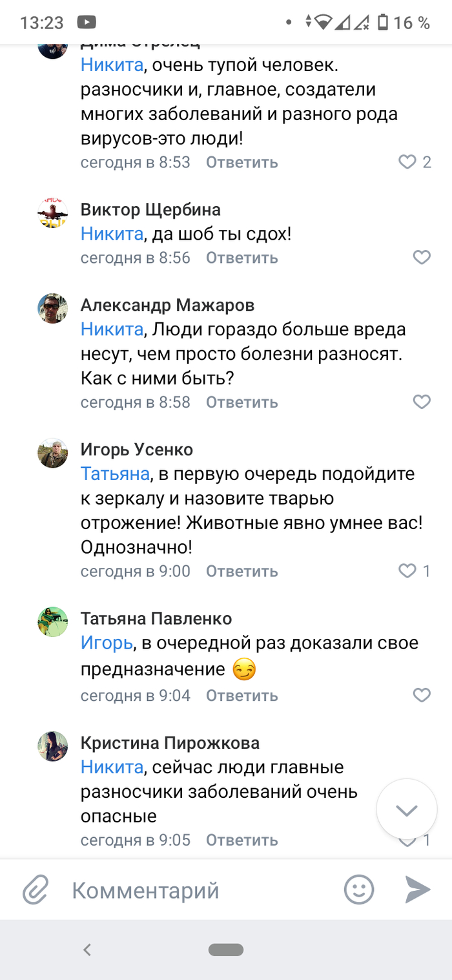Open Татьяна Павленко's avatar
The height and width of the screenshot is (980, 452).
53,623
